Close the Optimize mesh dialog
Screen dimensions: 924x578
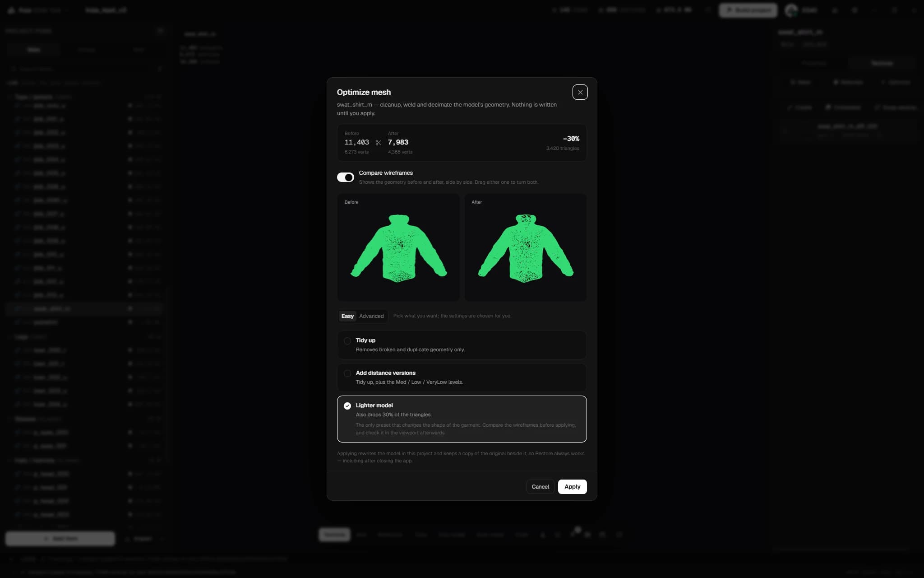pos(580,92)
